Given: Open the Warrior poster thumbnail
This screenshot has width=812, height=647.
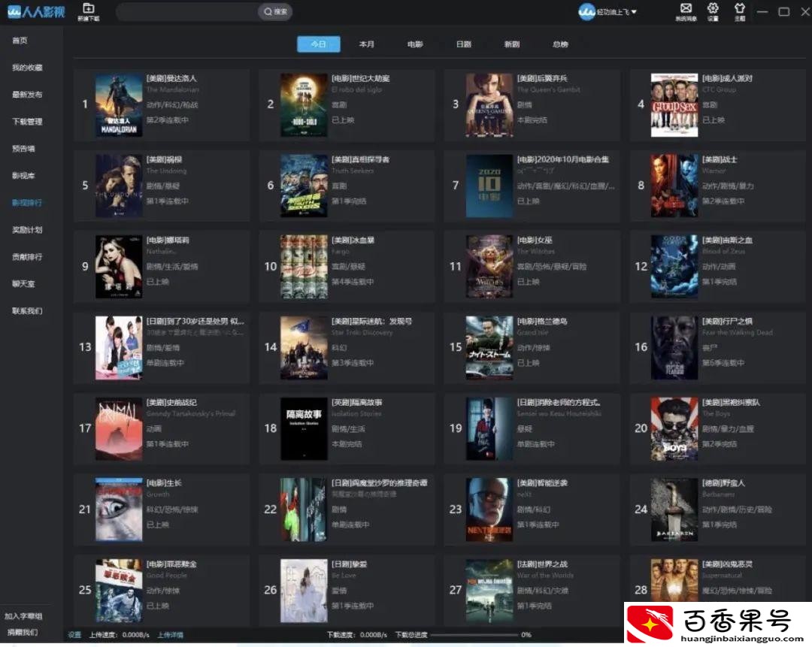Looking at the screenshot, I should pos(674,186).
